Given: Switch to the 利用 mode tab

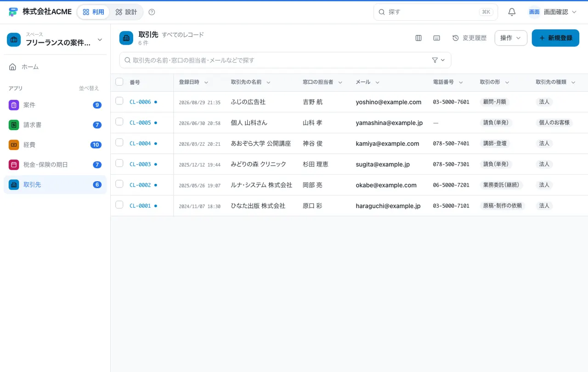Looking at the screenshot, I should click(x=93, y=12).
